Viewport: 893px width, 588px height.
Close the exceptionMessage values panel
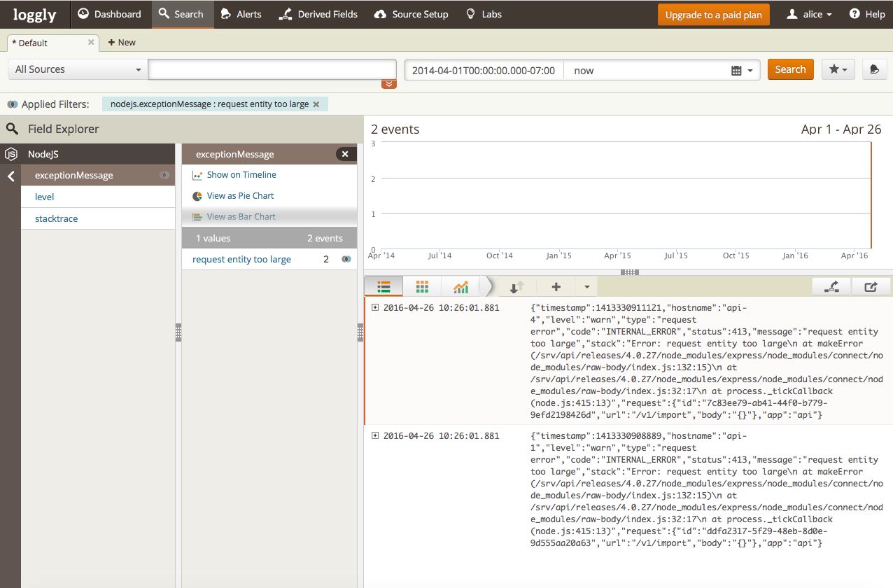tap(346, 155)
